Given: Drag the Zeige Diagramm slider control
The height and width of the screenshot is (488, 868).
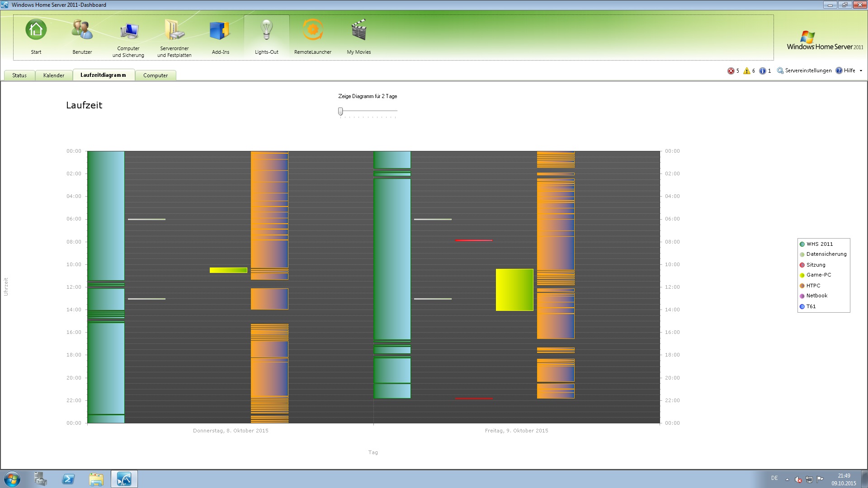Looking at the screenshot, I should 340,112.
